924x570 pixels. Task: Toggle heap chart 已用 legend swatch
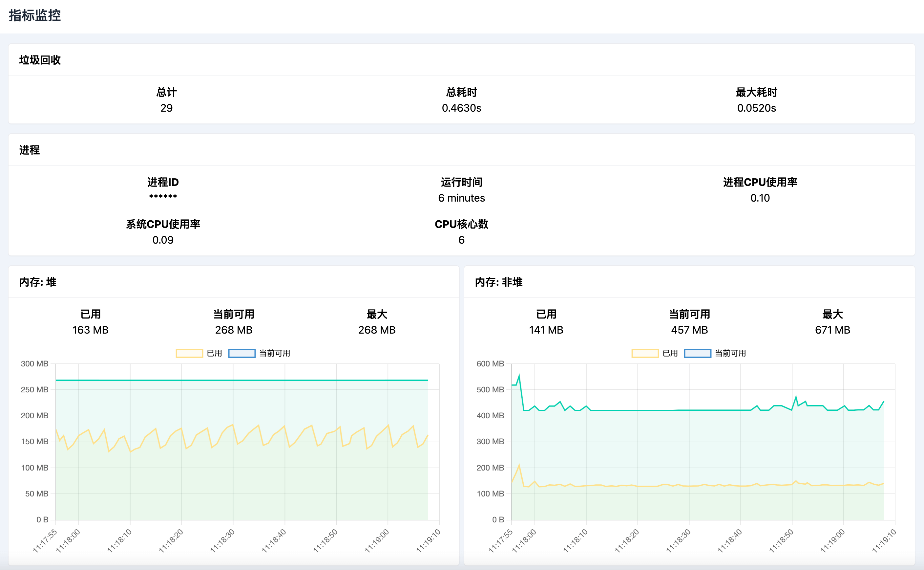click(x=189, y=353)
